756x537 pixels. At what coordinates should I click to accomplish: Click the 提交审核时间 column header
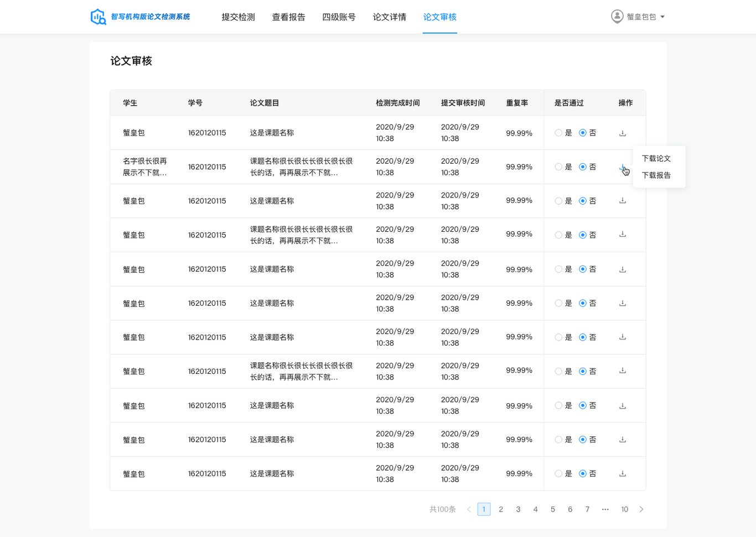coord(463,103)
